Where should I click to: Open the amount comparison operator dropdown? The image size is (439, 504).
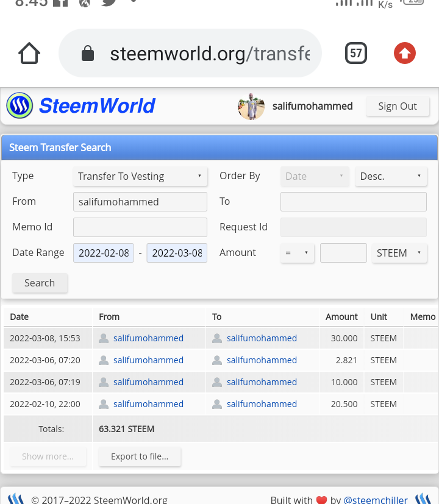coord(297,253)
